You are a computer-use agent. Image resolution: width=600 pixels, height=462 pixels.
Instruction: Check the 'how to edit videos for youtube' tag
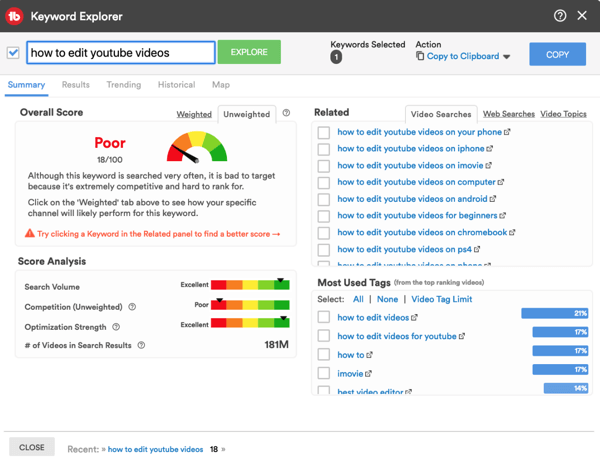click(324, 336)
